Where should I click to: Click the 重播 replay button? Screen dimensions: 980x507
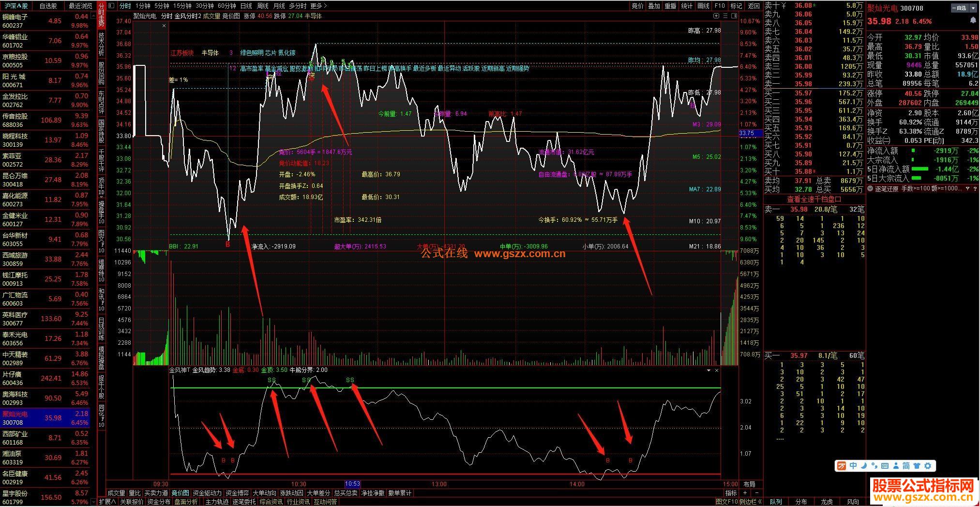(x=670, y=6)
